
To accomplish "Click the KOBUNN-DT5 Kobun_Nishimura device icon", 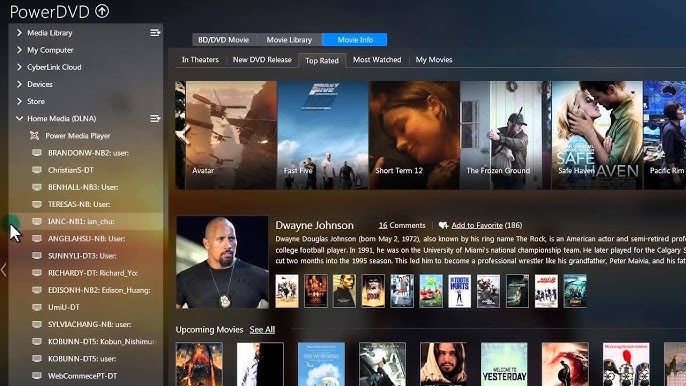I will (37, 341).
